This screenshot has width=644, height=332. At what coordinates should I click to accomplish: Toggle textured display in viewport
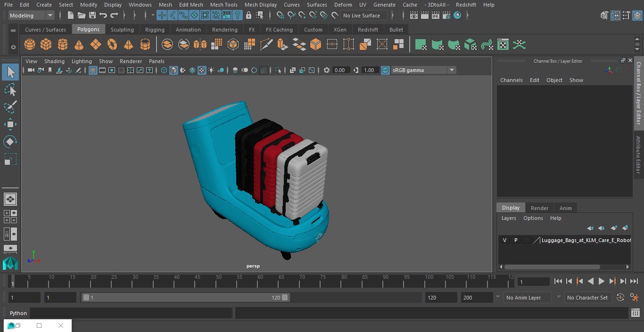[202, 70]
